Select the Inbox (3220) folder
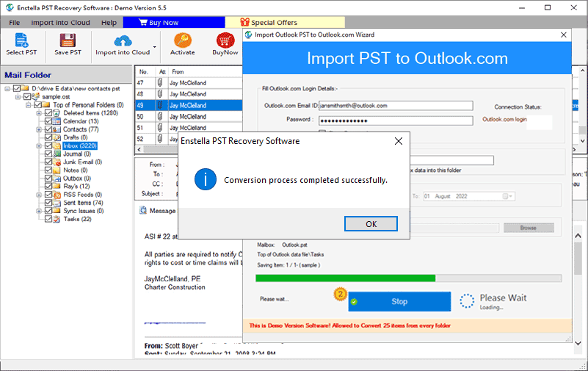Screen dimensions: 588x371 [x=80, y=145]
